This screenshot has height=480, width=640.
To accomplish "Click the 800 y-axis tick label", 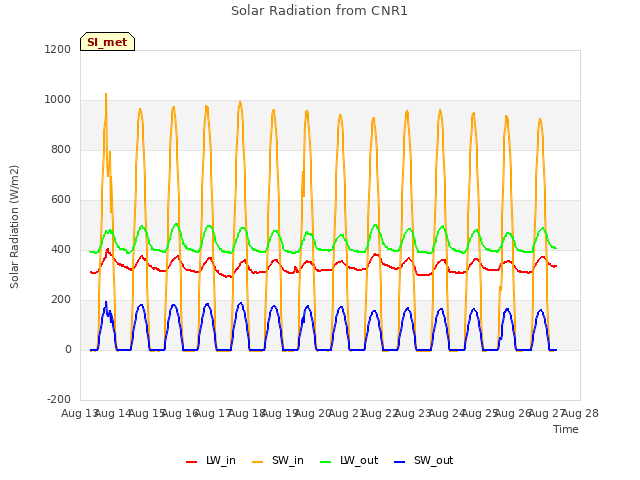I will click(61, 149).
